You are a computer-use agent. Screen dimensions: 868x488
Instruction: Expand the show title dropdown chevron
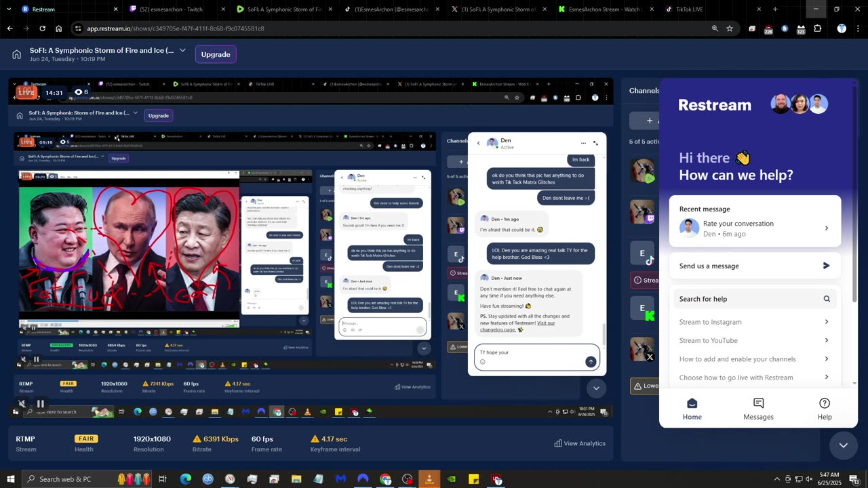coord(182,50)
